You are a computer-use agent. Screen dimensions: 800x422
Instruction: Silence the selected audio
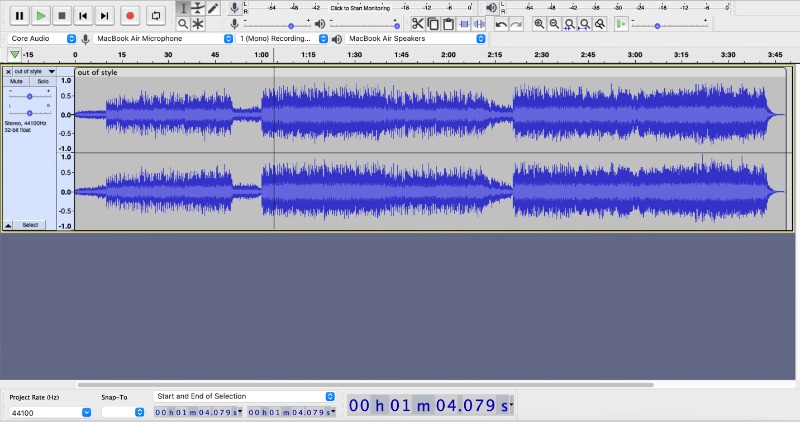tap(479, 24)
